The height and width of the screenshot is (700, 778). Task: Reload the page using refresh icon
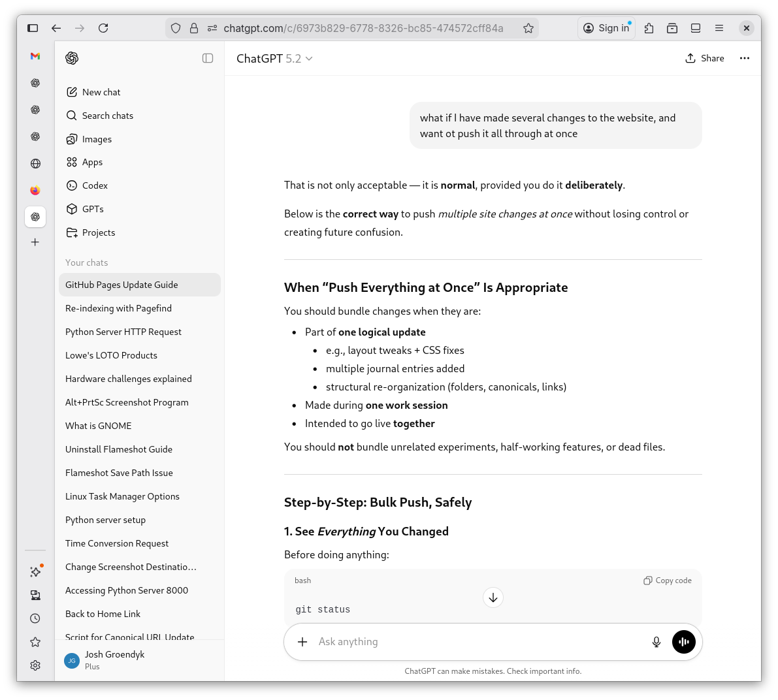pyautogui.click(x=103, y=28)
